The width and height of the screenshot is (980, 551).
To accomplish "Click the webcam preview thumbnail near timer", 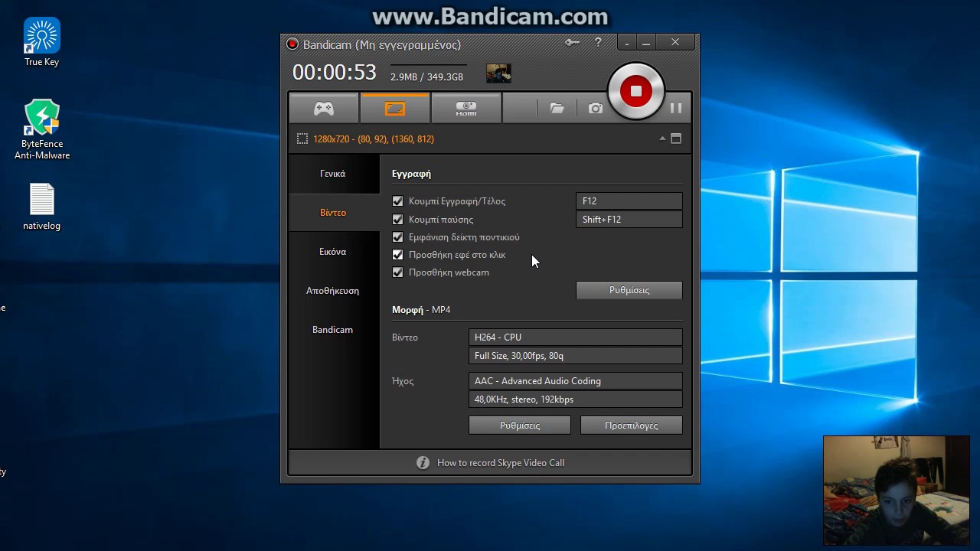I will tap(498, 73).
